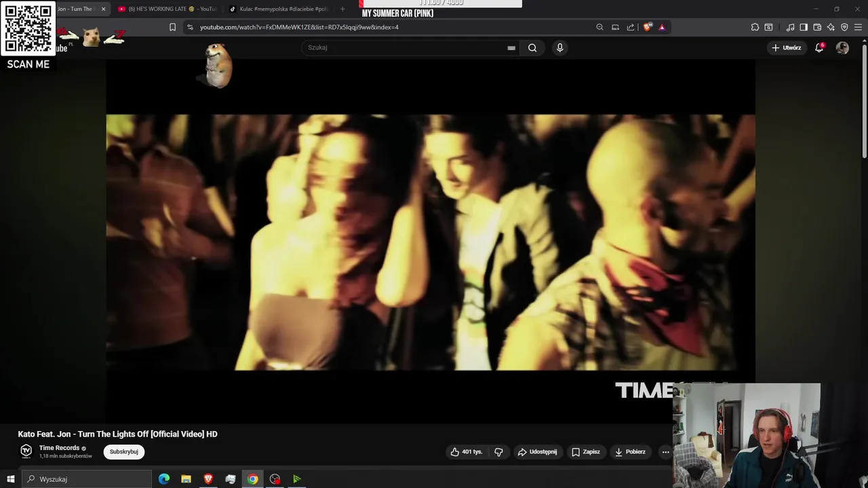Screen dimensions: 868x488
Task: Open the Leo AI sparkle icon
Action: point(831,27)
